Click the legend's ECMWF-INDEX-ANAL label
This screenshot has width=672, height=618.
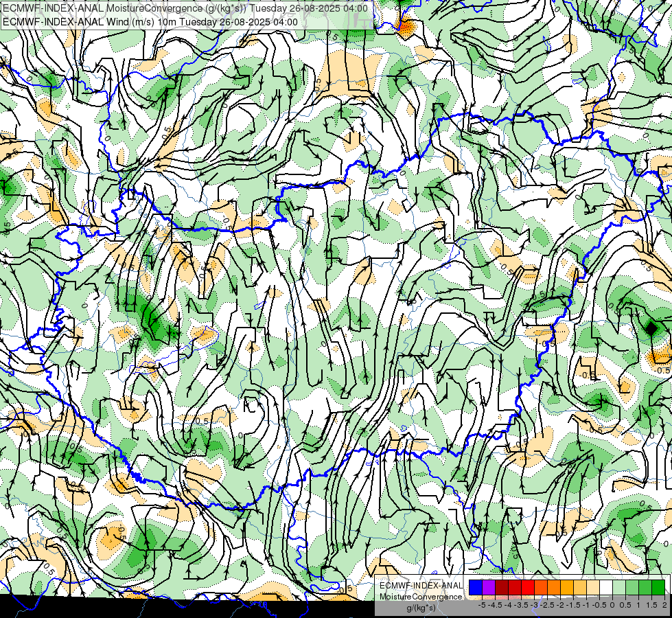point(421,586)
